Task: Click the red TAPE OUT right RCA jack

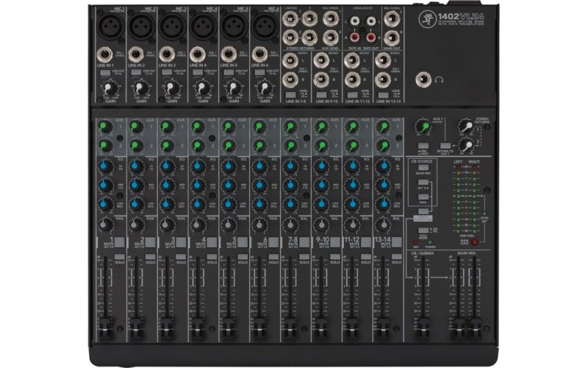Action: (370, 38)
